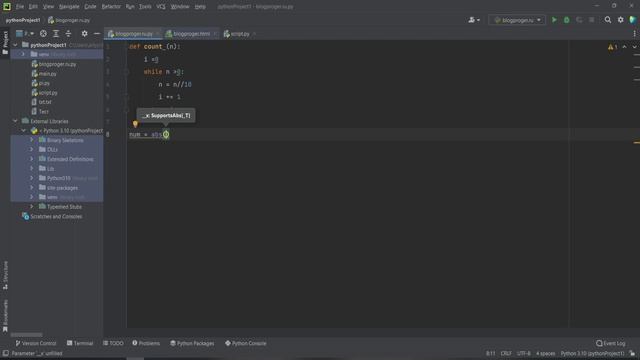Collapse the pythonProject1 root node

(16, 45)
